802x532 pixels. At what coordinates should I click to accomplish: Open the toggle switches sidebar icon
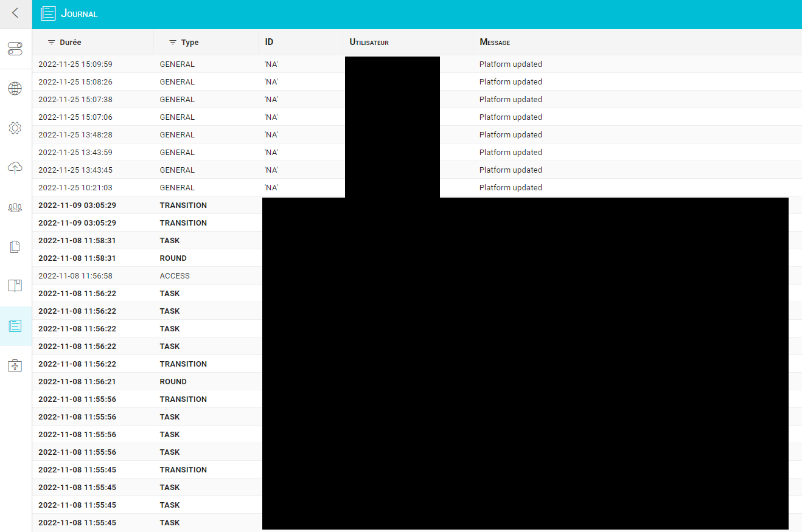(15, 49)
